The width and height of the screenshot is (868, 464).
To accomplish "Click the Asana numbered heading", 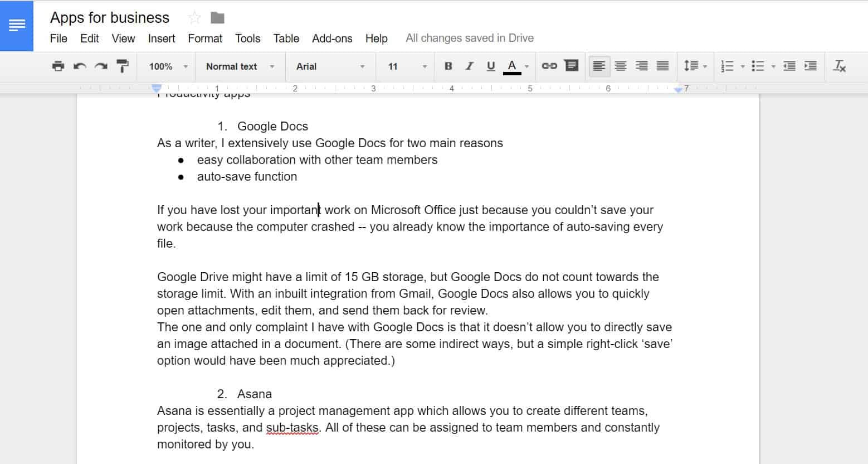I will pyautogui.click(x=255, y=394).
